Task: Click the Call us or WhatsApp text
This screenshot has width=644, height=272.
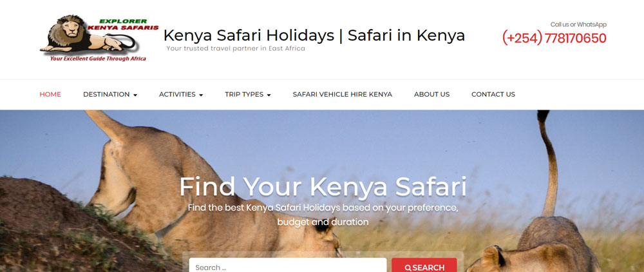Action: (x=578, y=24)
